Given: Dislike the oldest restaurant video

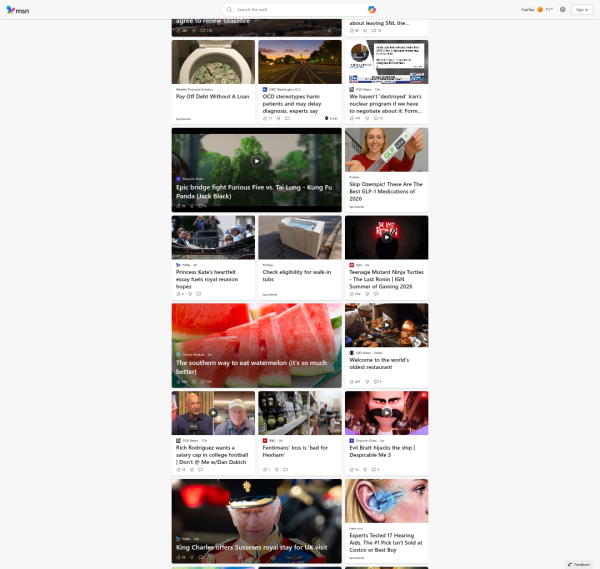Looking at the screenshot, I should coord(367,382).
